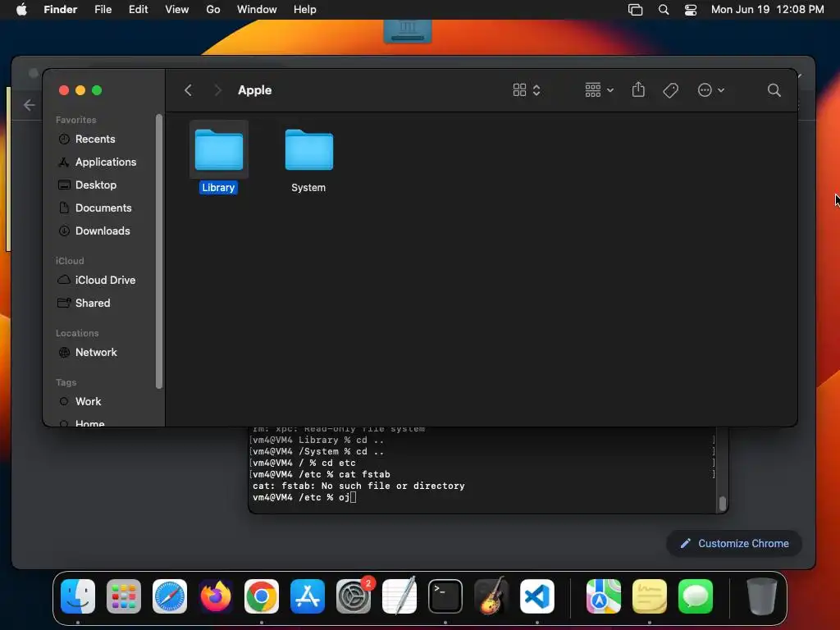Open the Apple menu
Screen dimensions: 840x630
21,9
